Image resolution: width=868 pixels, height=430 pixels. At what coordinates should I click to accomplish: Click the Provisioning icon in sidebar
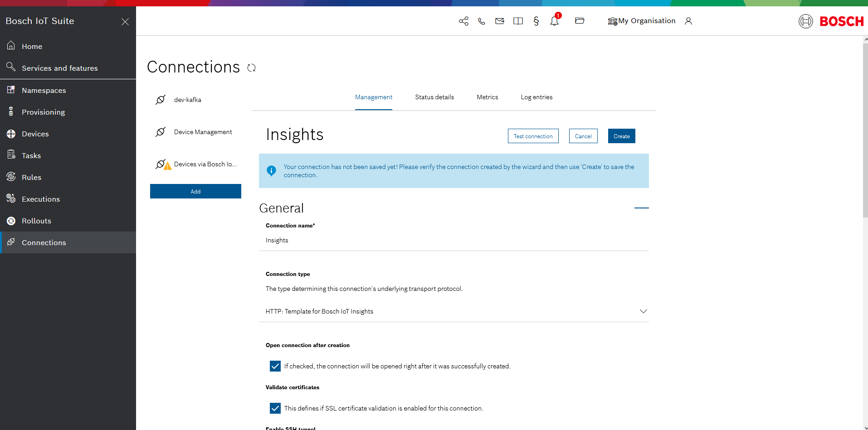(x=11, y=111)
